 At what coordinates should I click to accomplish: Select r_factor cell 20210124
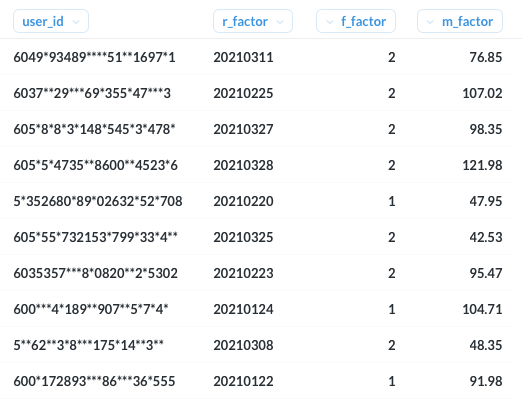pyautogui.click(x=243, y=309)
